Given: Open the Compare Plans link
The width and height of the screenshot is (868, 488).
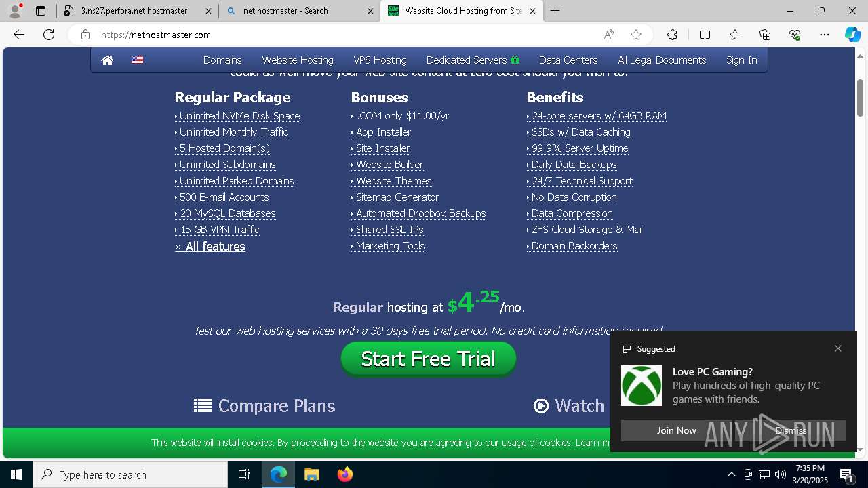Looking at the screenshot, I should [264, 406].
